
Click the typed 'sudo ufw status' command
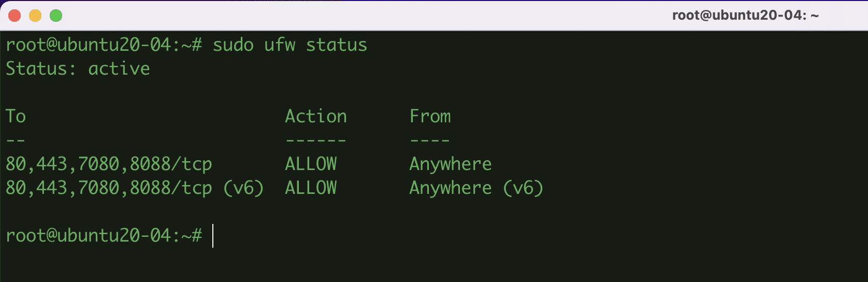(290, 45)
